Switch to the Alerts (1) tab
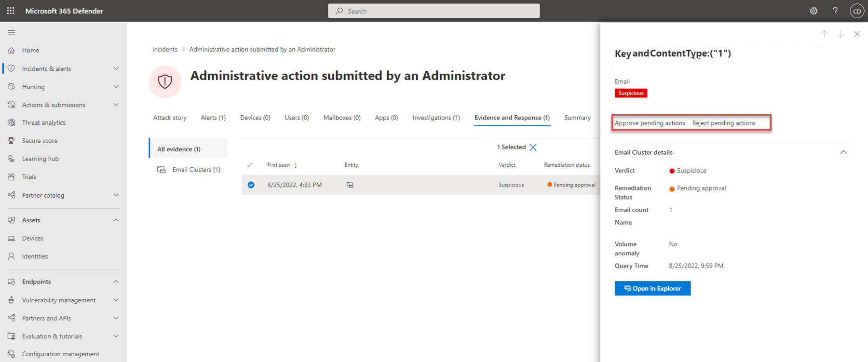The width and height of the screenshot is (868, 362). (213, 118)
